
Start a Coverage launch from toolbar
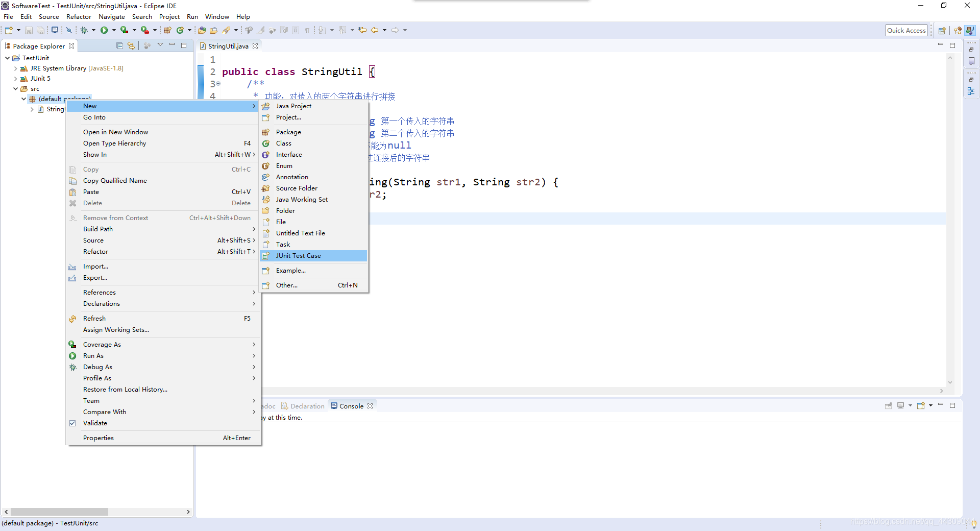click(124, 30)
